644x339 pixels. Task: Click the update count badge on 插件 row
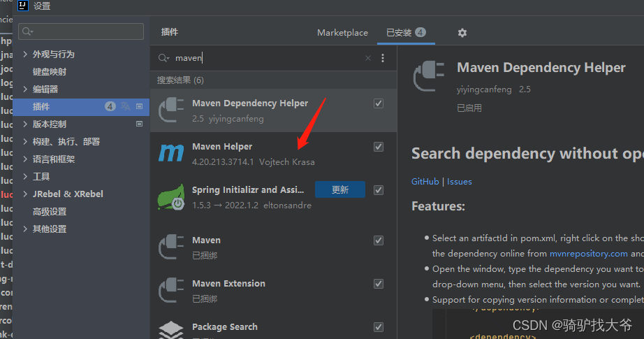[x=110, y=106]
